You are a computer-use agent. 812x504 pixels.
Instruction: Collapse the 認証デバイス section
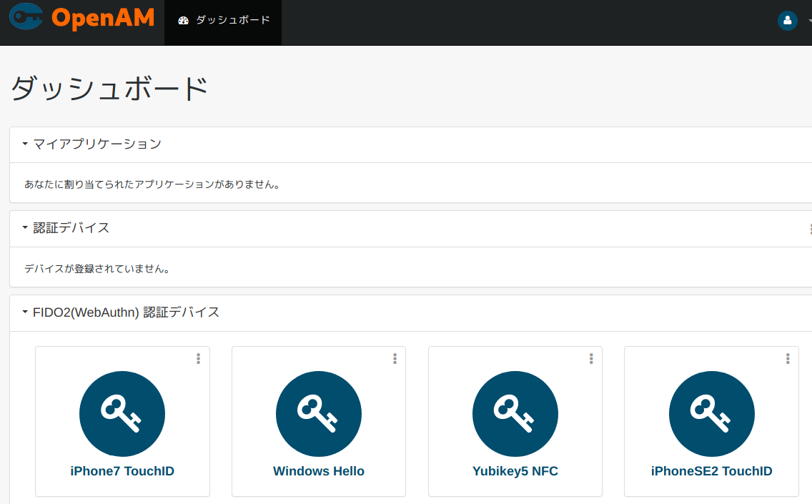(x=24, y=227)
